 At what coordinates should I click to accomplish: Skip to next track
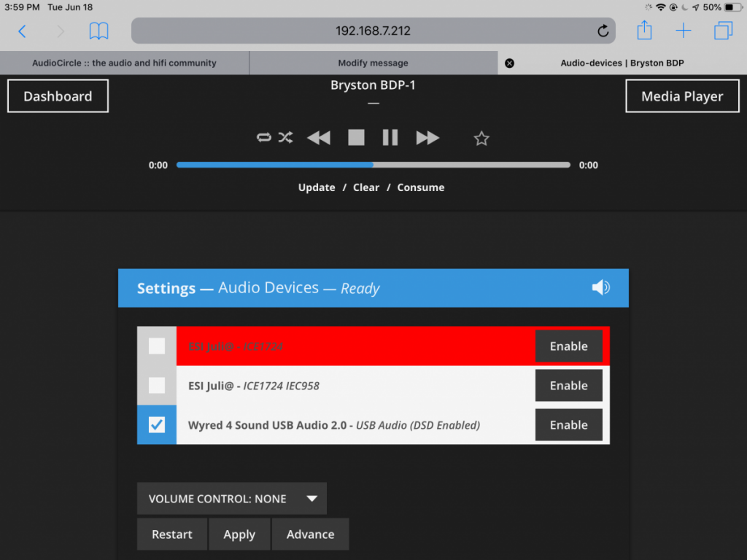click(x=427, y=138)
